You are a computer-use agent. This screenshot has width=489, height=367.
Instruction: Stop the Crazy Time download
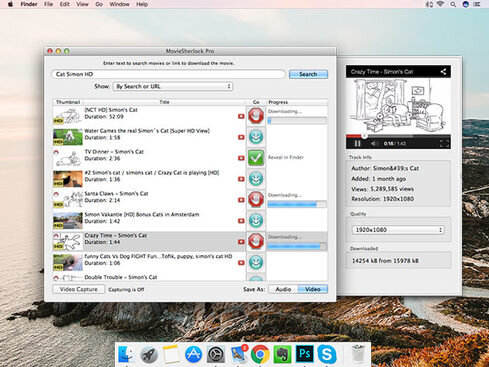coord(256,241)
